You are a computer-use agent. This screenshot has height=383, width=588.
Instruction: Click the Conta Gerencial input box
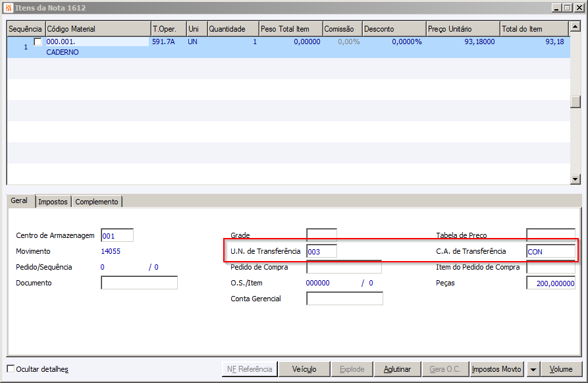tap(344, 299)
